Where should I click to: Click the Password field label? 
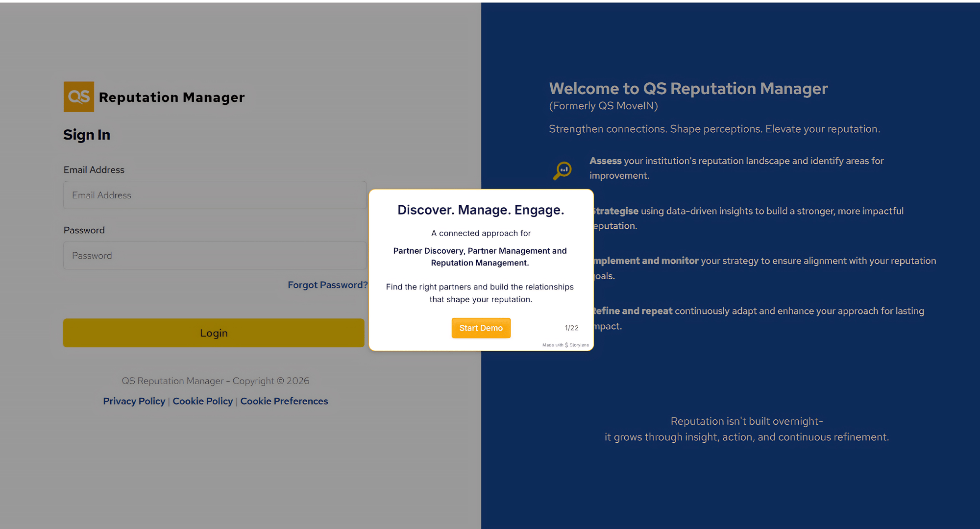[84, 230]
